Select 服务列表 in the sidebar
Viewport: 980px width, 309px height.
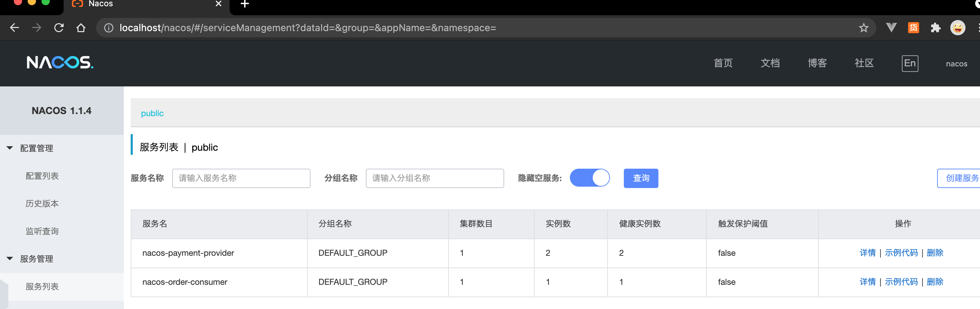coord(42,287)
